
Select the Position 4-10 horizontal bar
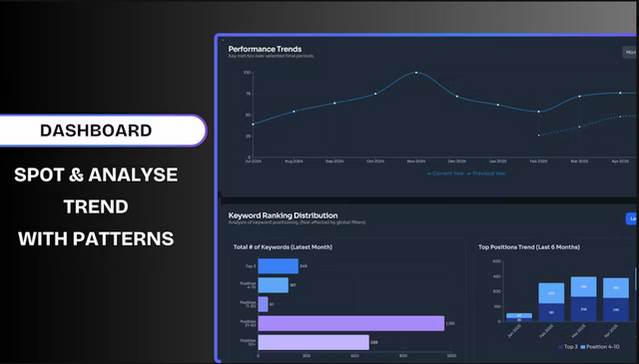pos(273,285)
